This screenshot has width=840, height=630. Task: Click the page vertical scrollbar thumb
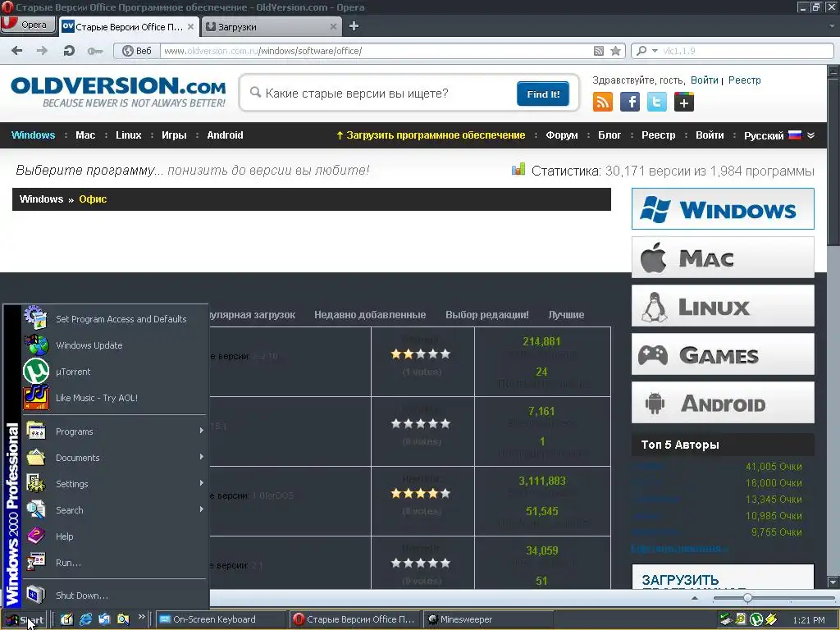click(833, 161)
